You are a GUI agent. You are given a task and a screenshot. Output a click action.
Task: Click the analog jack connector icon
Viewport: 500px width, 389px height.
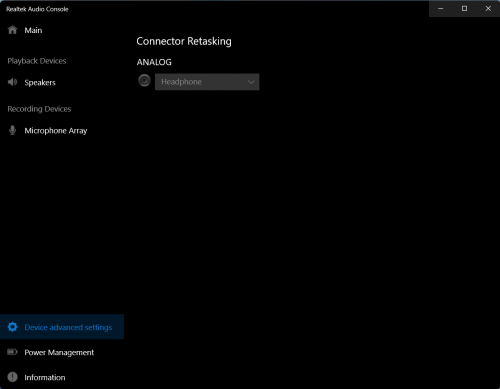[x=144, y=81]
